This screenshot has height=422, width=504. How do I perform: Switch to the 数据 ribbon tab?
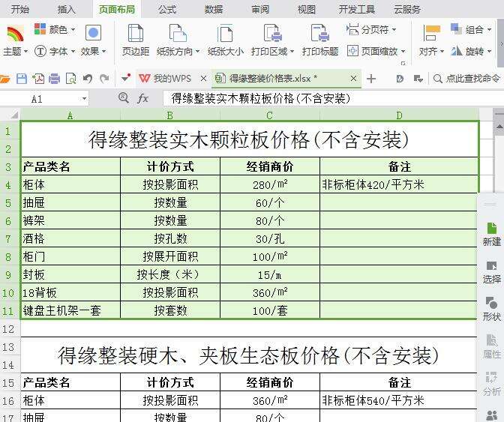click(214, 9)
